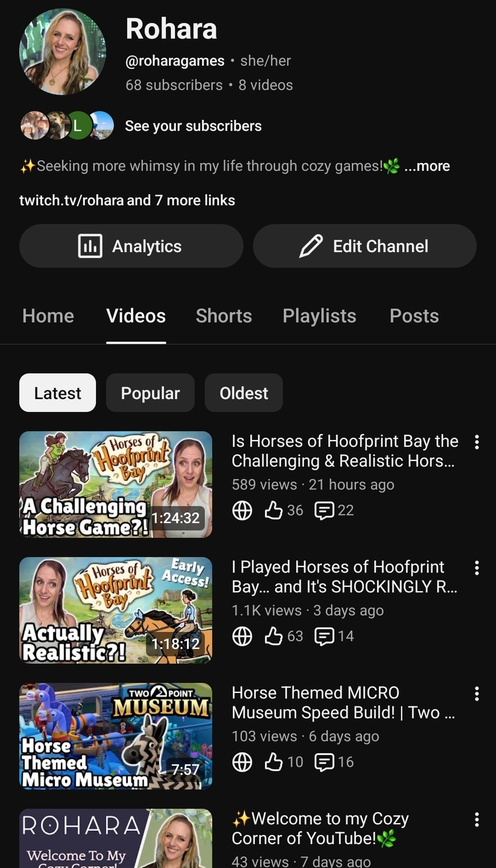Tap the Edit Channel button
The width and height of the screenshot is (496, 868).
tap(365, 246)
